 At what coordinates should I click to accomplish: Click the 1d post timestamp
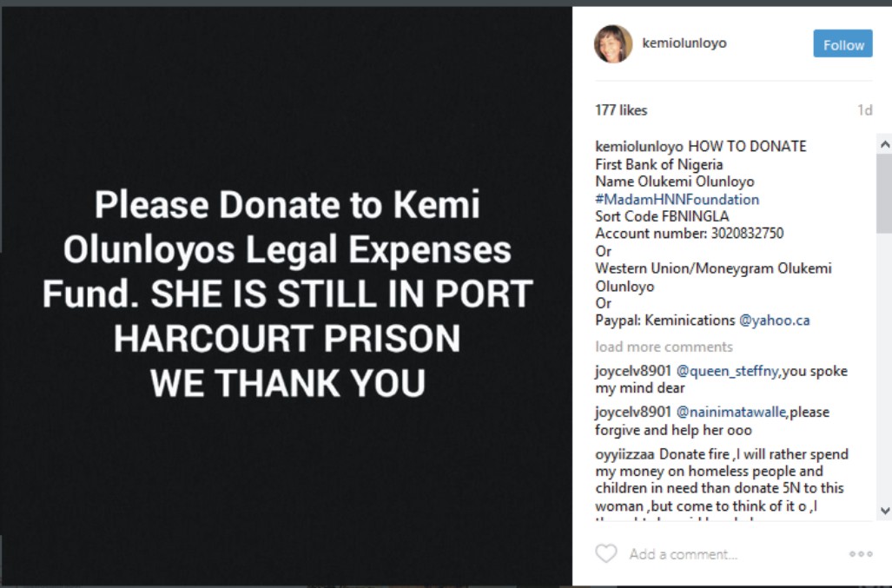point(864,110)
